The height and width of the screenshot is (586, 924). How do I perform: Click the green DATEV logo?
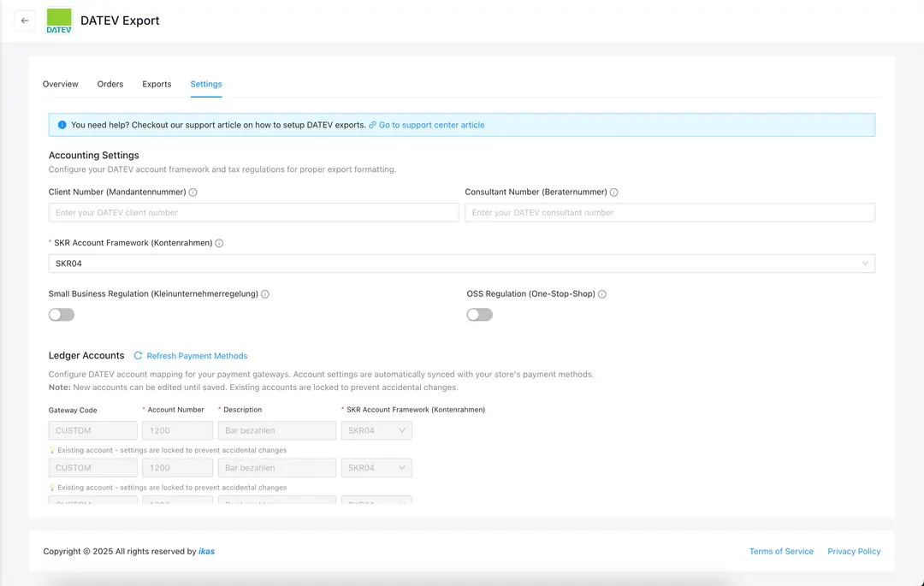[59, 21]
